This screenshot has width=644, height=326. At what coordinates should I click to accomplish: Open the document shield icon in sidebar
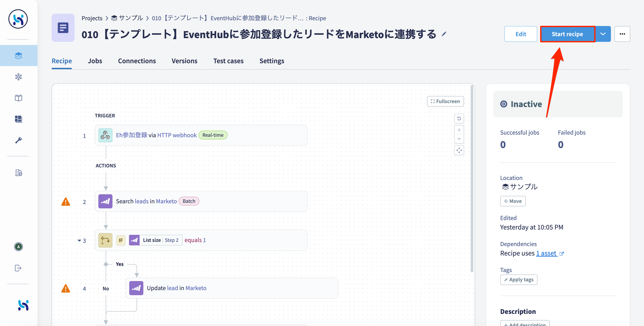point(19,172)
